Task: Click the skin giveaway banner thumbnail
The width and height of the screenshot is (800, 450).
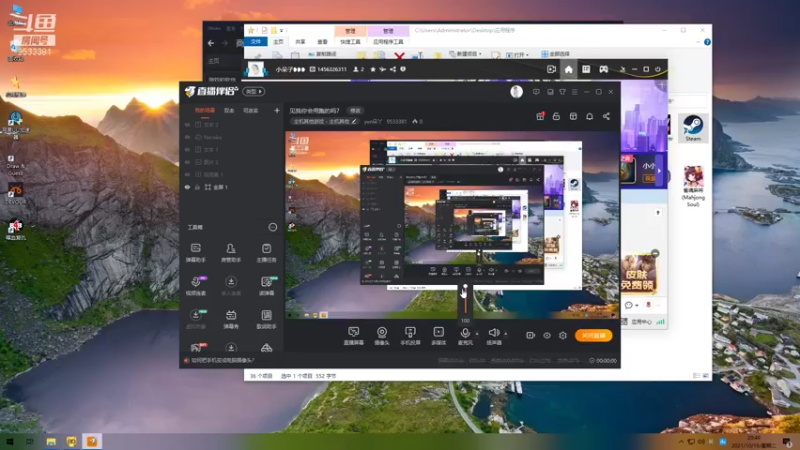Action: (639, 272)
